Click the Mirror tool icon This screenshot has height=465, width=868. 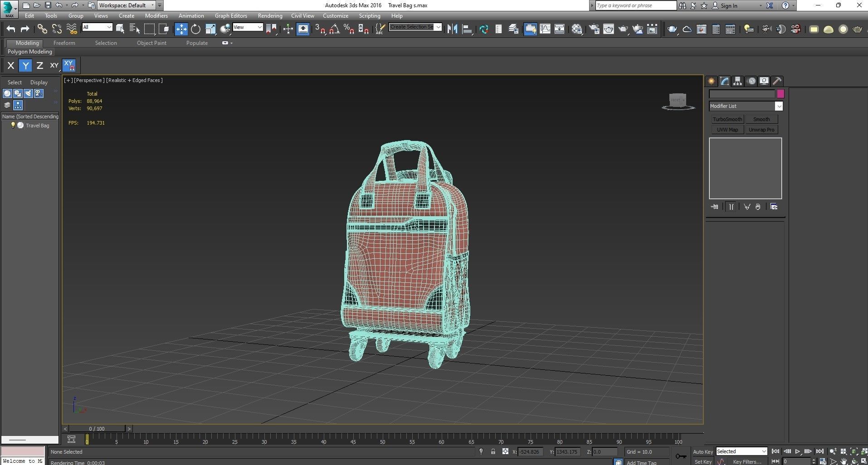[x=452, y=29]
